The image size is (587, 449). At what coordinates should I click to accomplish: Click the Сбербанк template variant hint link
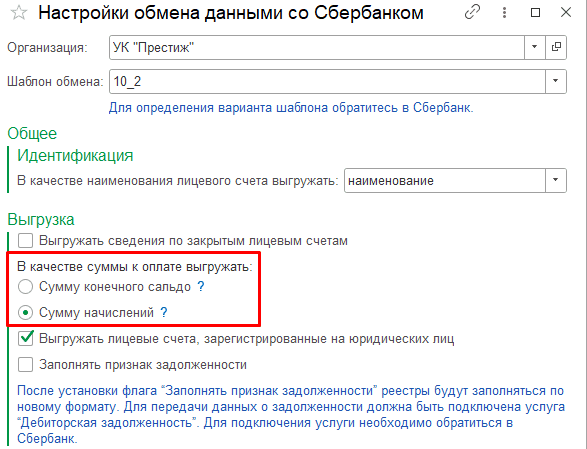pos(291,108)
